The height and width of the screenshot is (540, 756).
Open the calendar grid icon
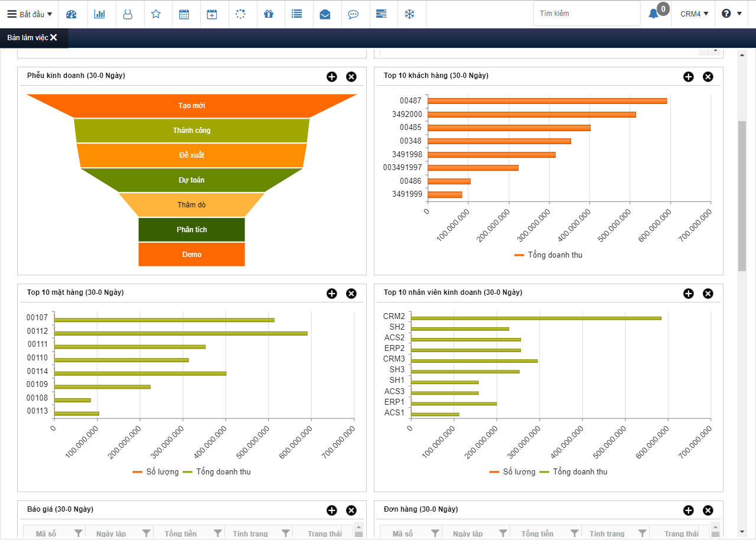[x=184, y=14]
